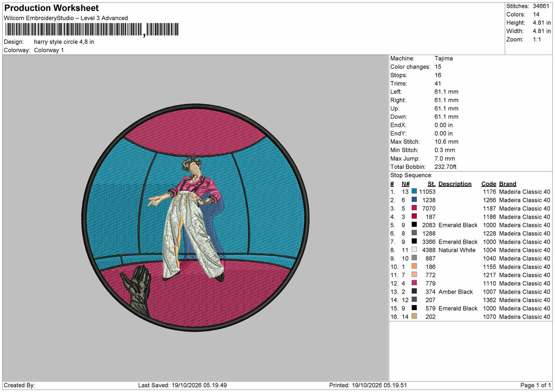Viewport: 555px width, 392px height.
Task: Click the 'St.' column header
Action: 432,184
